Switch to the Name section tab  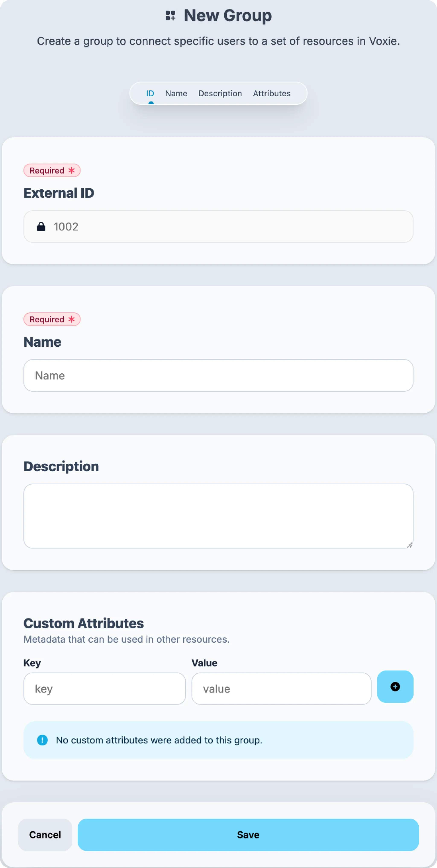(176, 93)
